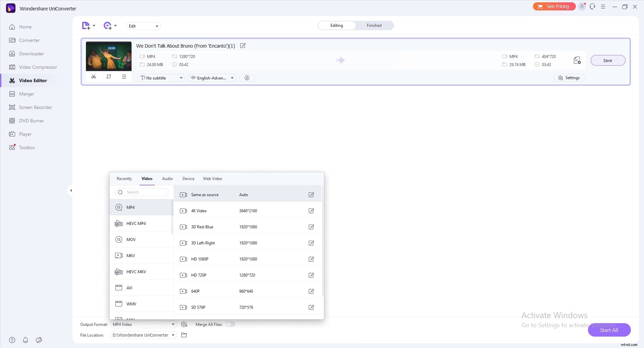Open the crop tool below the thumbnail

pos(108,77)
